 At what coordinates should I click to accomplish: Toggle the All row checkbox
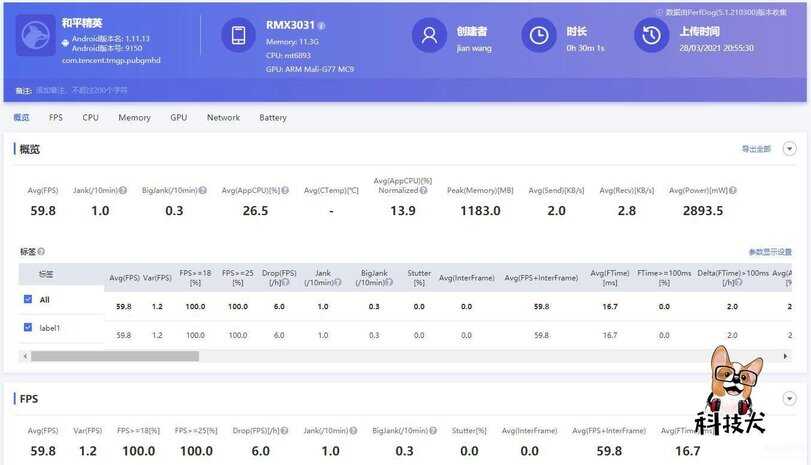pyautogui.click(x=28, y=299)
